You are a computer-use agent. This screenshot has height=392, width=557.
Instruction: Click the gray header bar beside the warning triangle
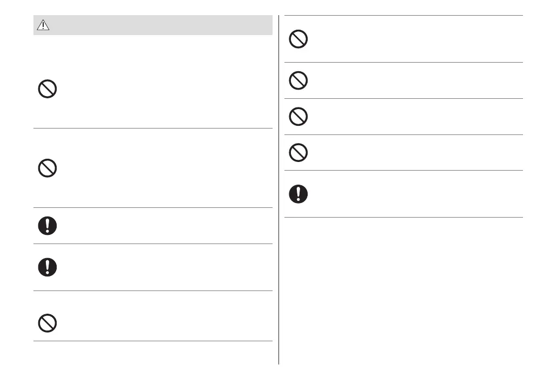coord(162,25)
